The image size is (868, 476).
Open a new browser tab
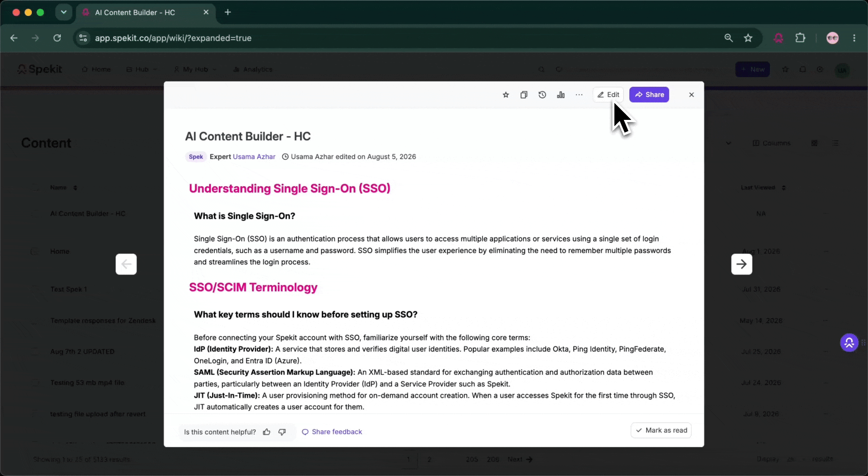[x=228, y=12]
